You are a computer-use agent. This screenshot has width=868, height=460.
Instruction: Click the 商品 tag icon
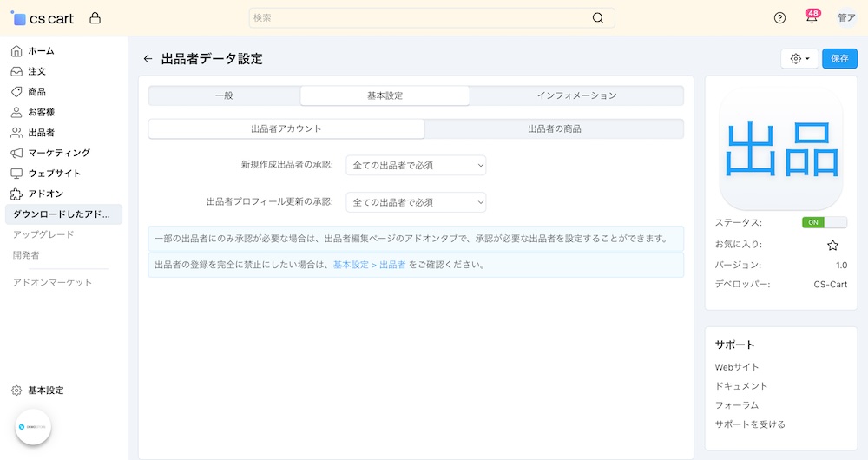pos(16,92)
